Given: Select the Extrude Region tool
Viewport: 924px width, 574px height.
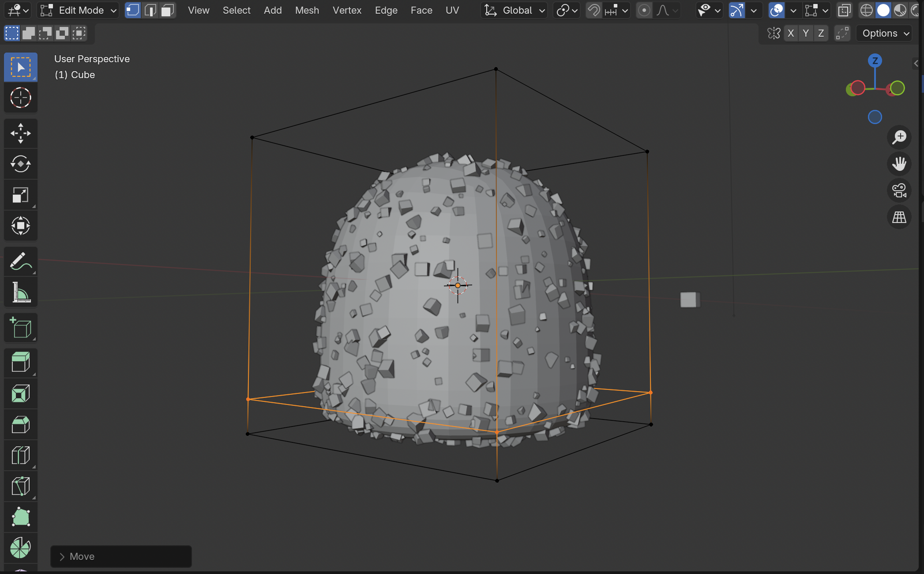Looking at the screenshot, I should [x=20, y=363].
